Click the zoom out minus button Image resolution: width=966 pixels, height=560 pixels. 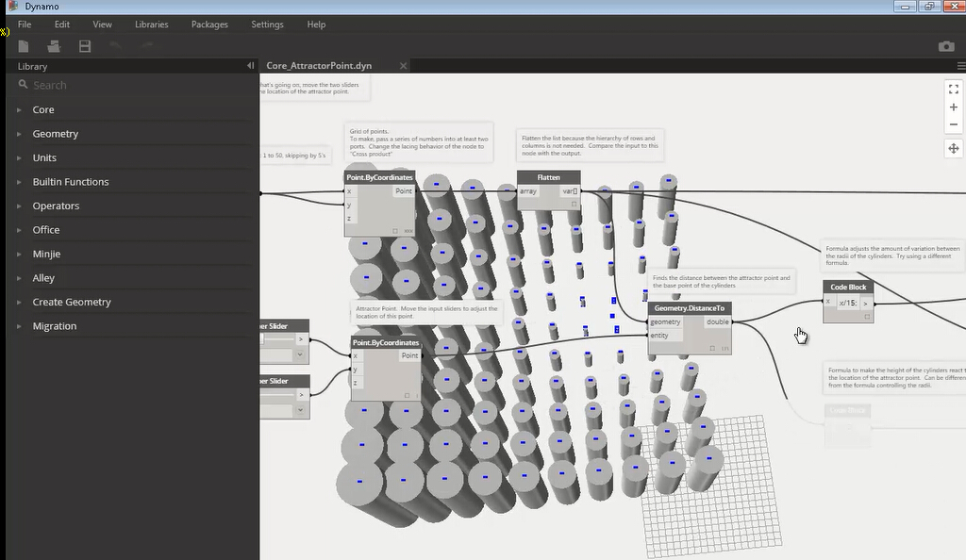pos(953,124)
